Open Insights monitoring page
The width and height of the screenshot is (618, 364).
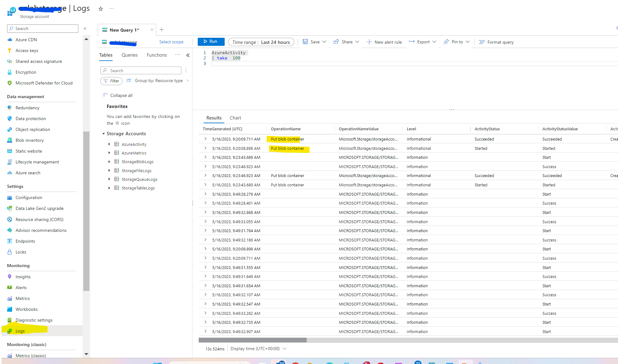[x=23, y=277]
